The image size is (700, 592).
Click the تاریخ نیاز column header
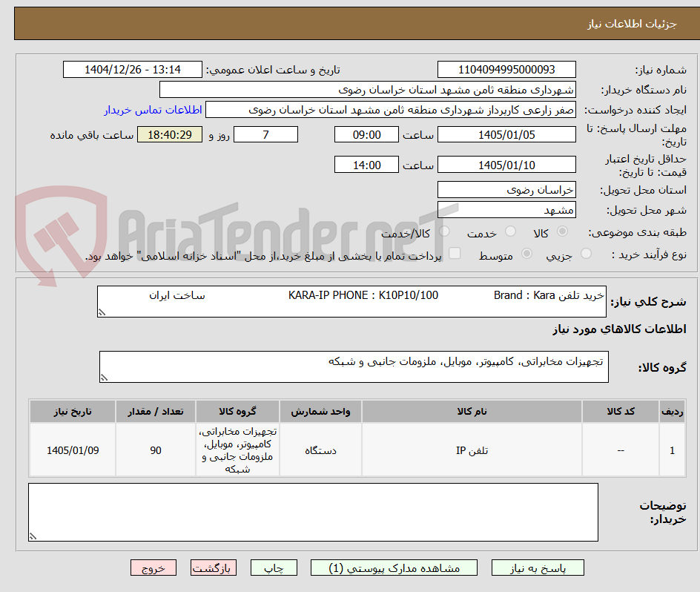(x=73, y=412)
